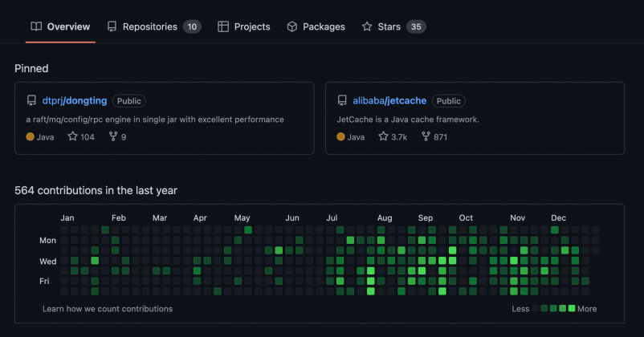Click the Repositories count badge showing 10

[x=191, y=26]
